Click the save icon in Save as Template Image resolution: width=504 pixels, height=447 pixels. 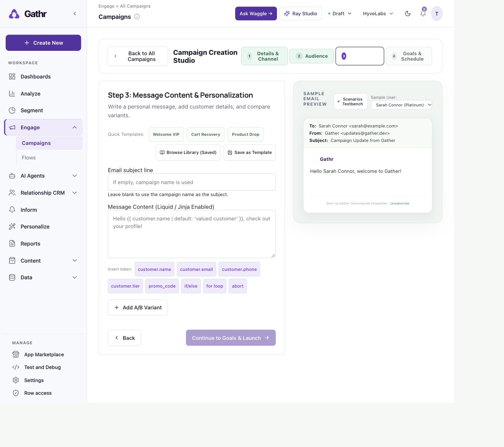click(230, 153)
